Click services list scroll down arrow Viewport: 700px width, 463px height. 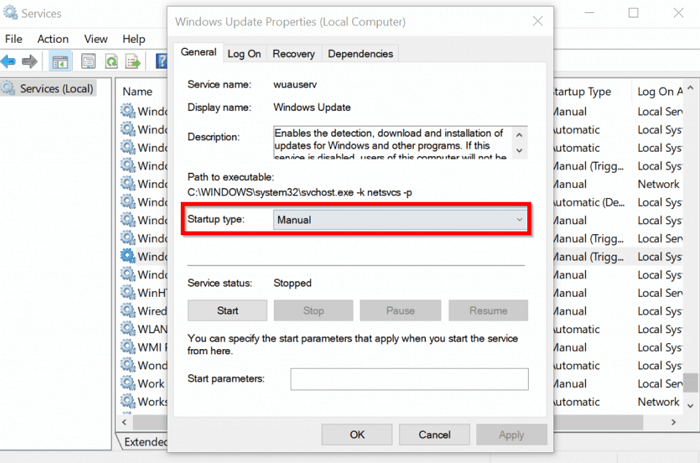pos(691,406)
